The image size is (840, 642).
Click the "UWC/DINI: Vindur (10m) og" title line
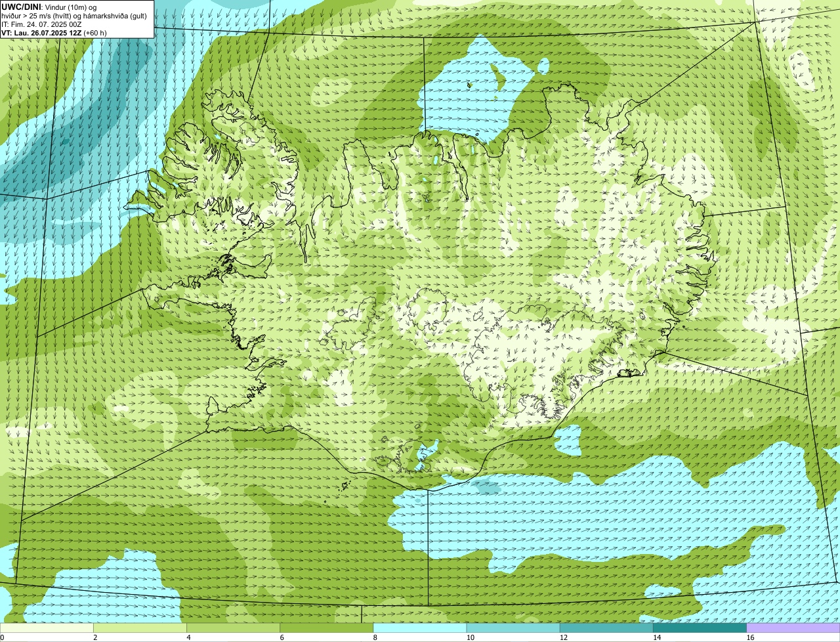(49, 7)
